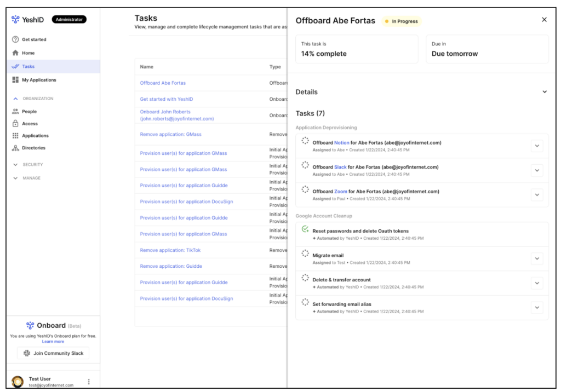
Task: Open Get started in the sidebar
Action: 53,39
